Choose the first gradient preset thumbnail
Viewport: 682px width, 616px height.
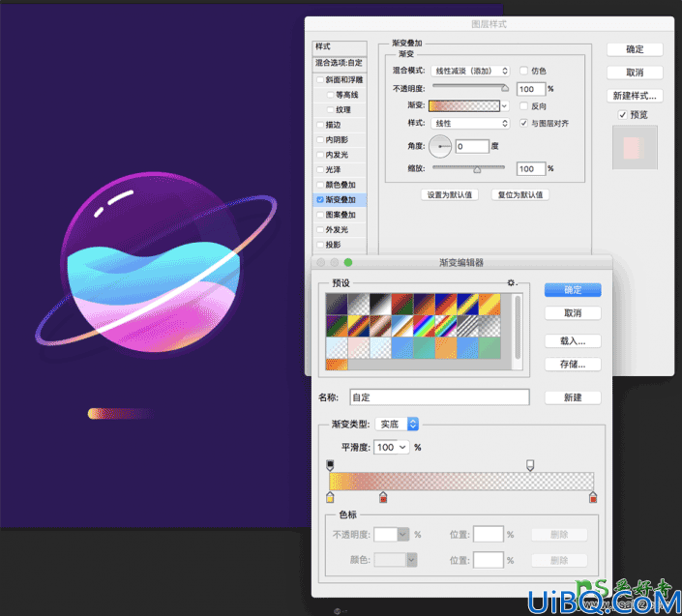[337, 304]
